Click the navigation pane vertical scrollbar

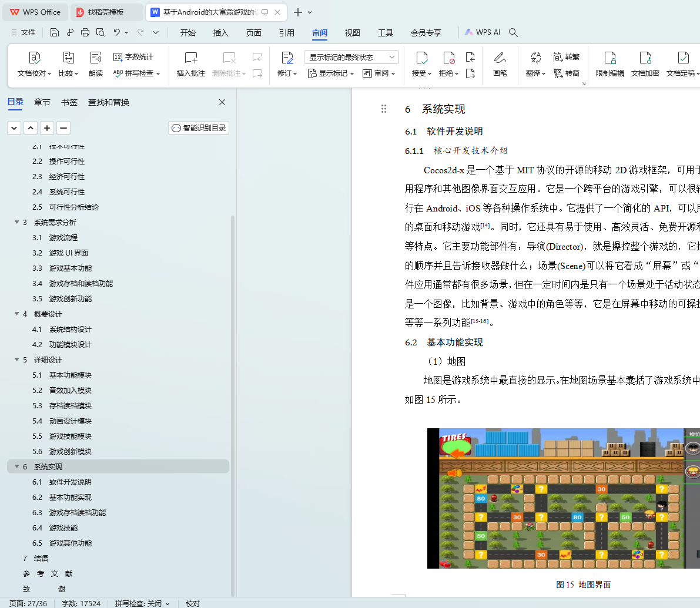point(232,406)
